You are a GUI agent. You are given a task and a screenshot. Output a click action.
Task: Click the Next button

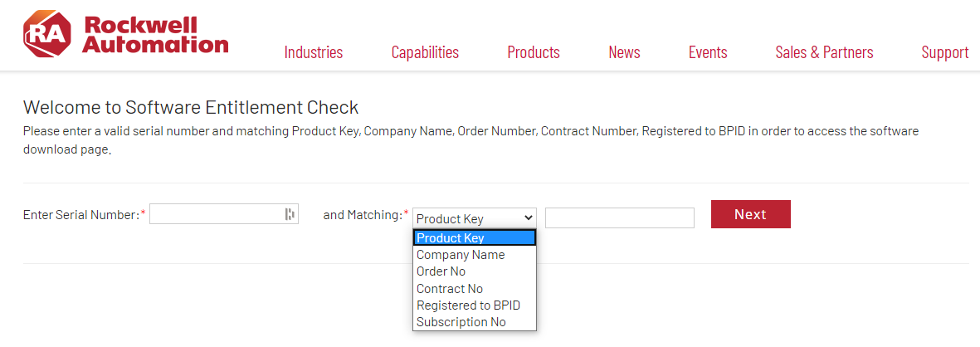click(751, 214)
